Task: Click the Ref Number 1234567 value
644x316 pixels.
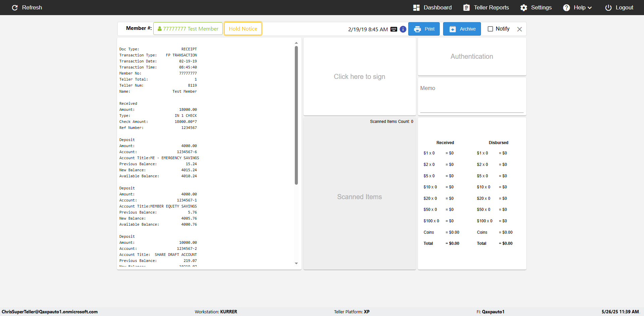Action: point(189,128)
